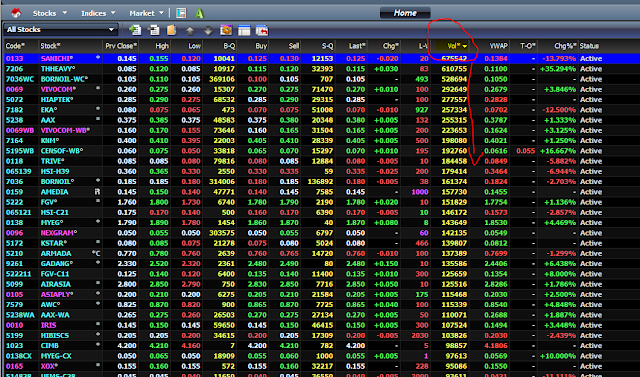Image resolution: width=640 pixels, height=377 pixels.
Task: Open the Stocks menu
Action: (44, 13)
